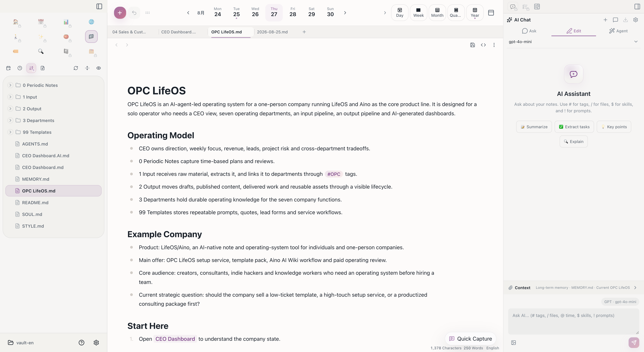Expand the 3 Departments folder

(x=10, y=120)
